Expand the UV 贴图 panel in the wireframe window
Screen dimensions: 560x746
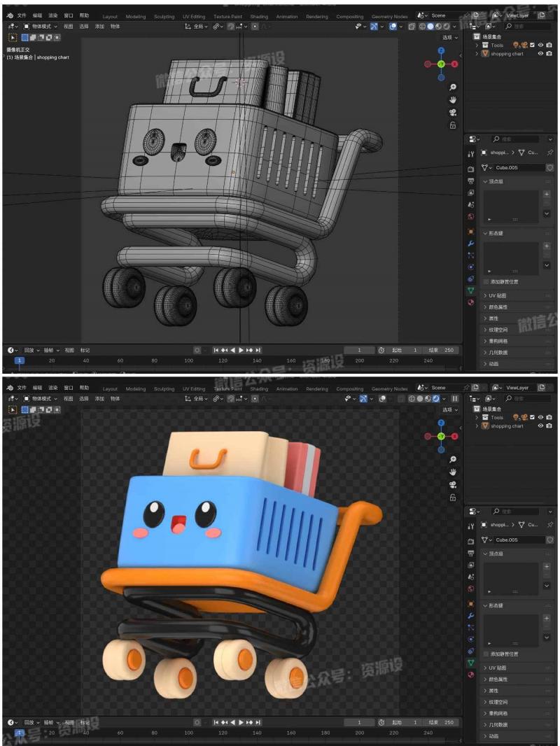pyautogui.click(x=497, y=295)
